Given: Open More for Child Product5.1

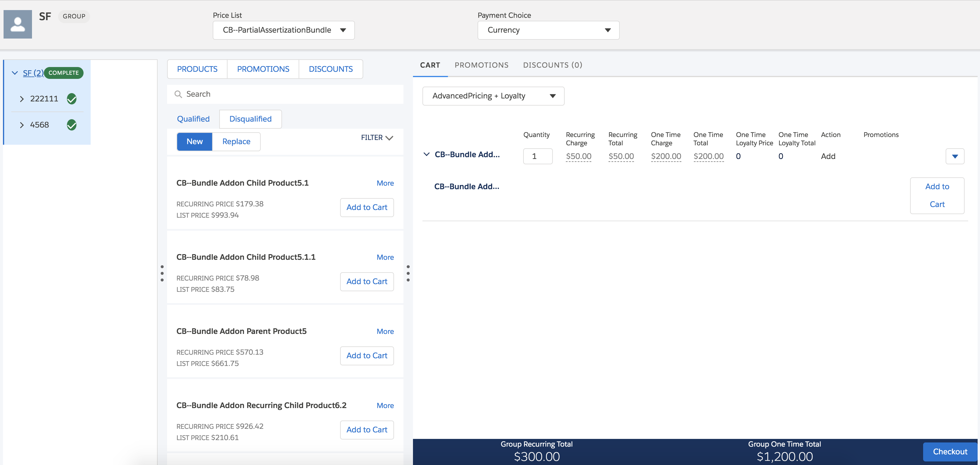Looking at the screenshot, I should pyautogui.click(x=385, y=183).
